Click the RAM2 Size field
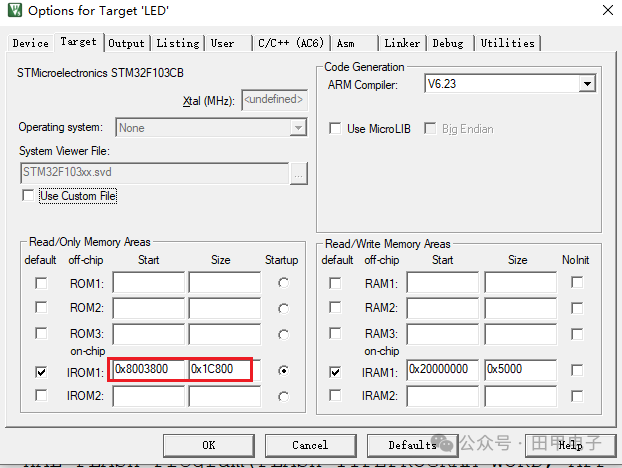 click(520, 308)
